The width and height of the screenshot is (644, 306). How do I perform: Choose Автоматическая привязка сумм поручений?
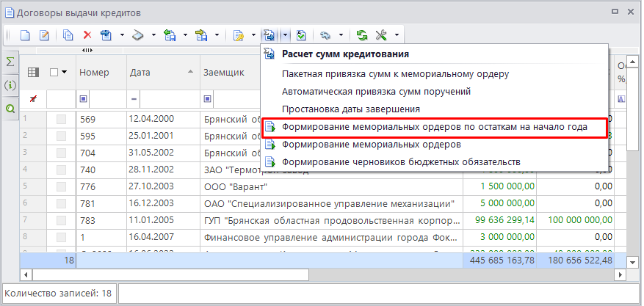pos(376,92)
